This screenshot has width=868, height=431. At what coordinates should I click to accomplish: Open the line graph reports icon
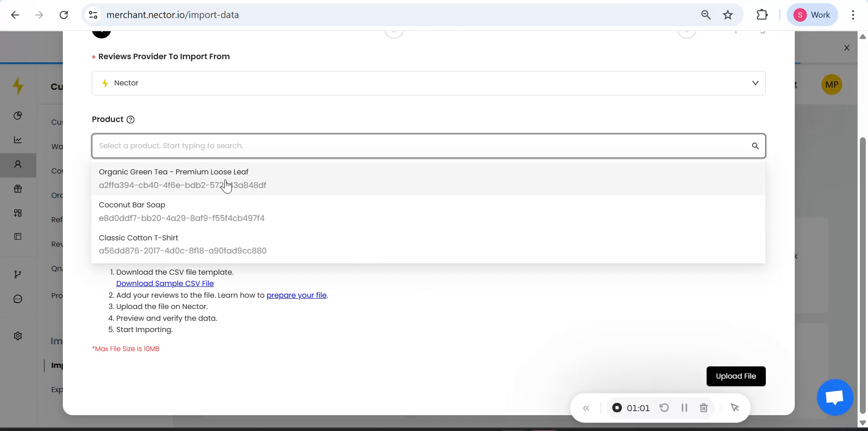coord(18,140)
